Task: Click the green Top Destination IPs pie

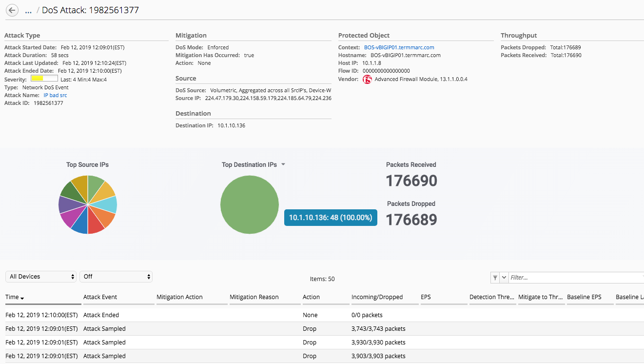Action: 249,204
